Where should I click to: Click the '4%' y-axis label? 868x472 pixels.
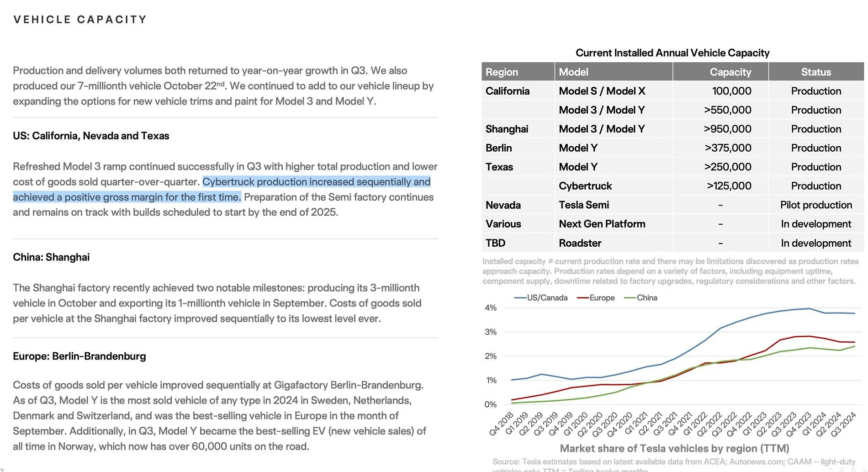click(491, 308)
